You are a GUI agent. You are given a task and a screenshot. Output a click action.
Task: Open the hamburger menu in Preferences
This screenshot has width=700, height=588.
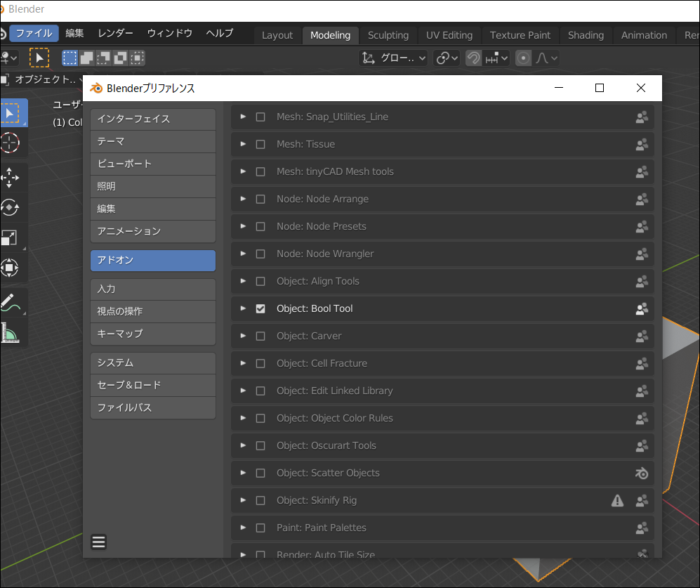coord(99,542)
